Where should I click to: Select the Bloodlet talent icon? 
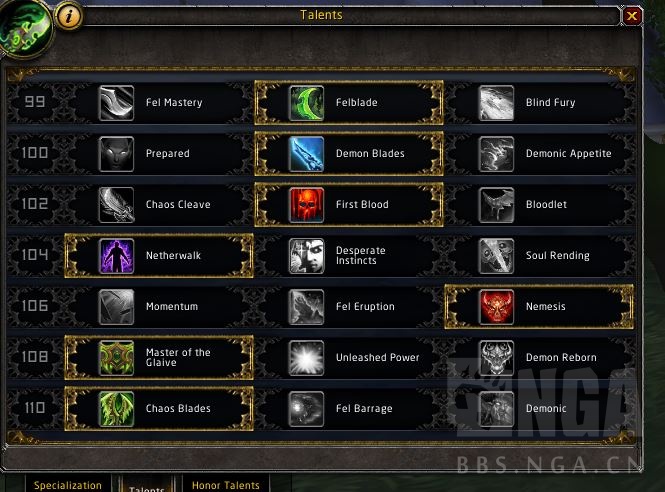click(x=496, y=205)
